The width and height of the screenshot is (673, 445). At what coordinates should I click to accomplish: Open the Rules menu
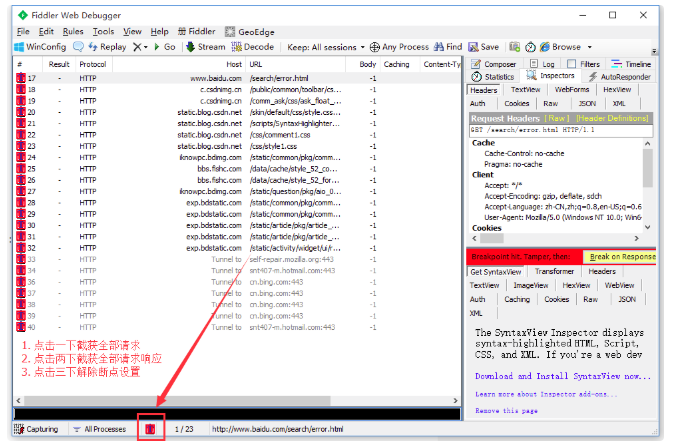point(73,32)
